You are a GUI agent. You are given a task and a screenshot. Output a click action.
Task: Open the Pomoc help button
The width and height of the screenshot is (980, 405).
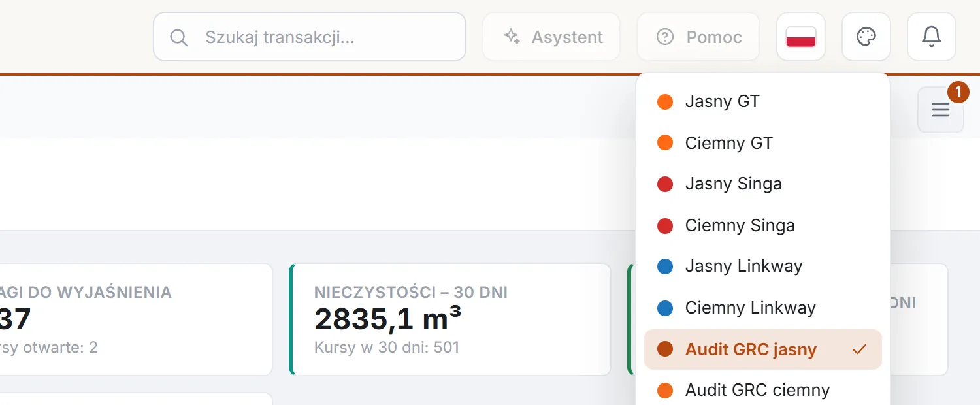click(x=698, y=37)
